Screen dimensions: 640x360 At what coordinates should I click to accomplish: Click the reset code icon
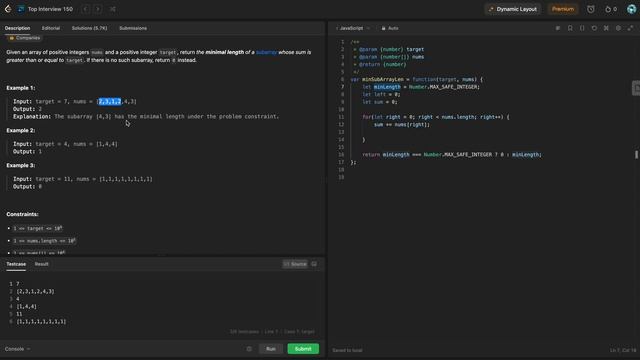click(x=594, y=28)
